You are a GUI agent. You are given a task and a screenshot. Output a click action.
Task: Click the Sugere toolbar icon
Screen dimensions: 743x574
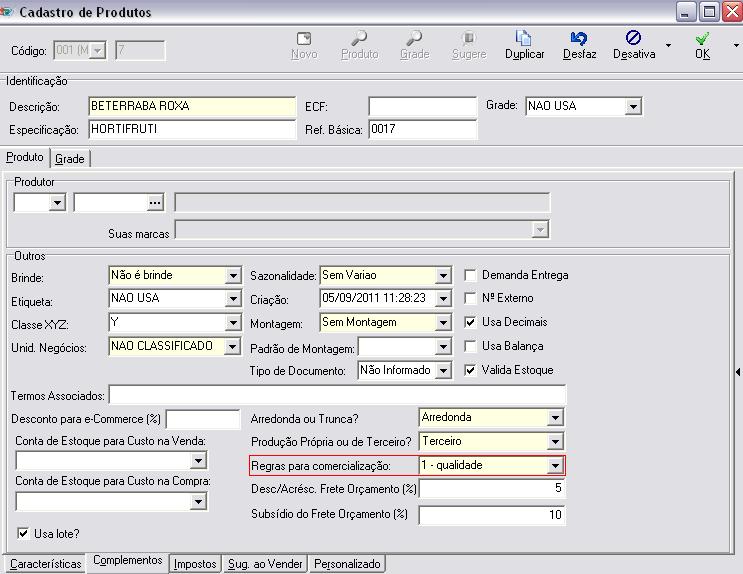[468, 39]
